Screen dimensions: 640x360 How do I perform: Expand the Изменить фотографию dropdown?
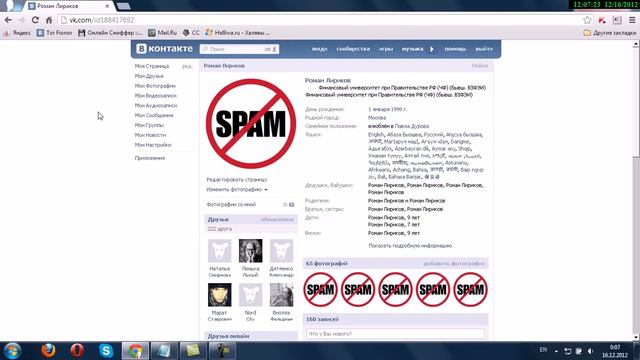237,189
